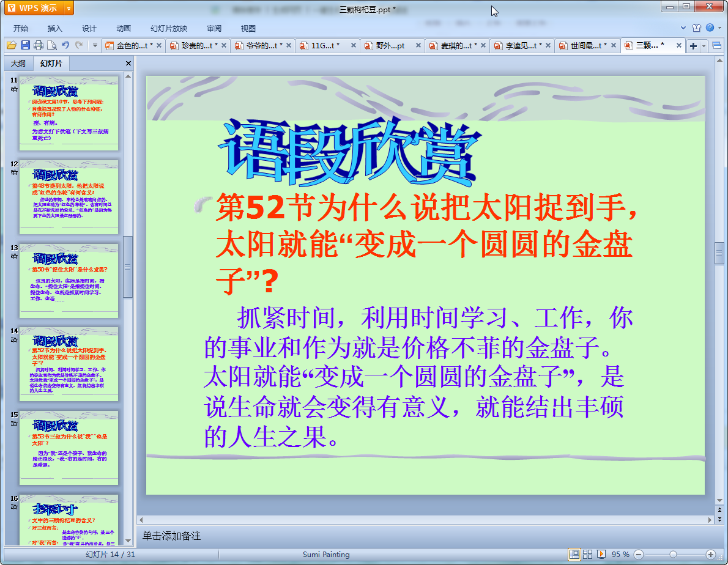Close the 麦琪的... document tab
The width and height of the screenshot is (728, 565).
point(483,45)
